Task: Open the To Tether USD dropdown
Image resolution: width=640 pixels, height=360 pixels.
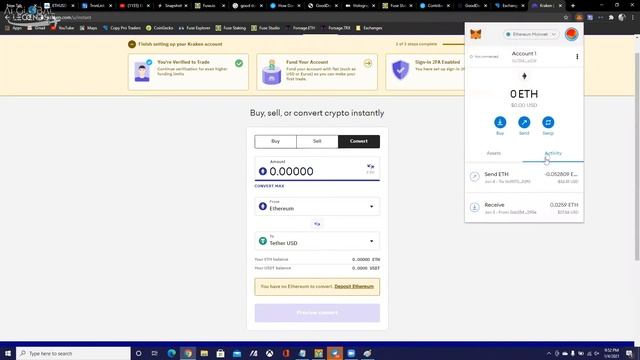Action: click(317, 241)
